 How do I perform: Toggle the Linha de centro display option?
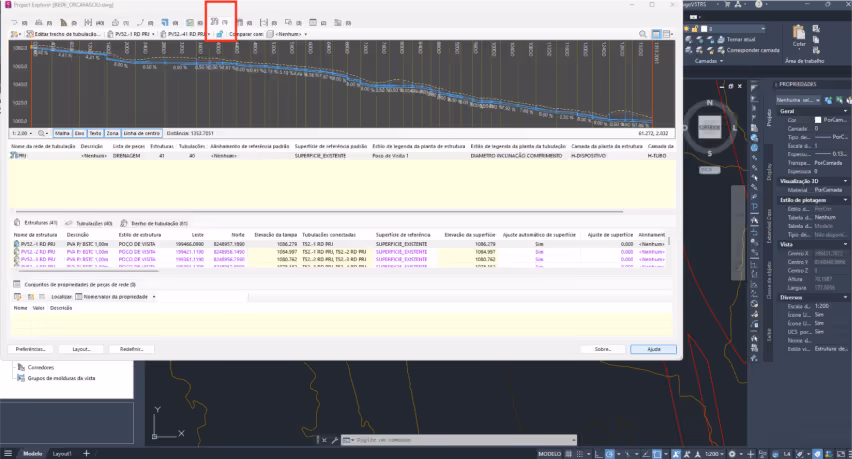click(141, 133)
